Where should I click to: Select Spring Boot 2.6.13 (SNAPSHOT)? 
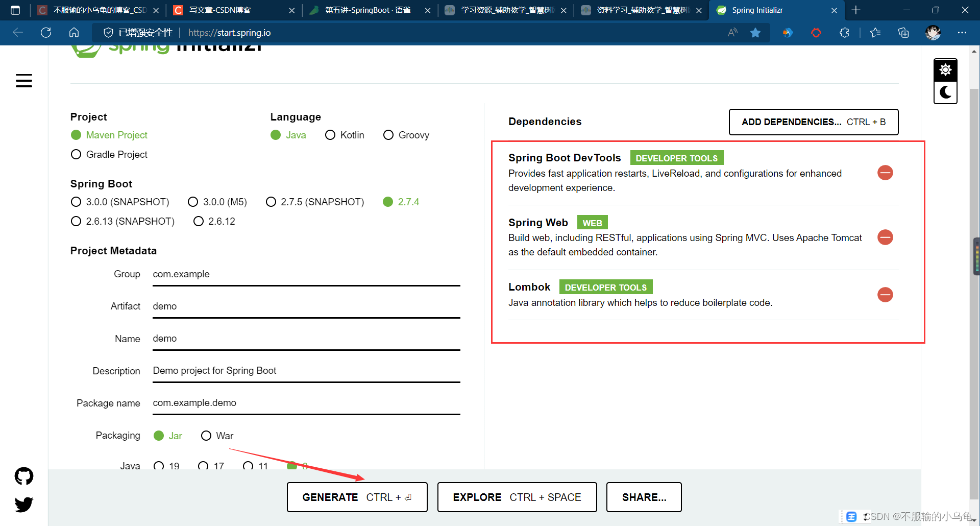[x=122, y=221]
